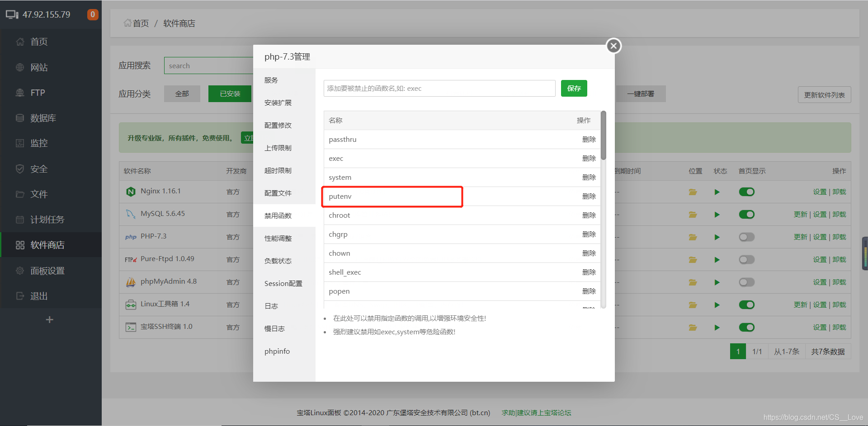Open the 网站 website globe icon

(20, 67)
